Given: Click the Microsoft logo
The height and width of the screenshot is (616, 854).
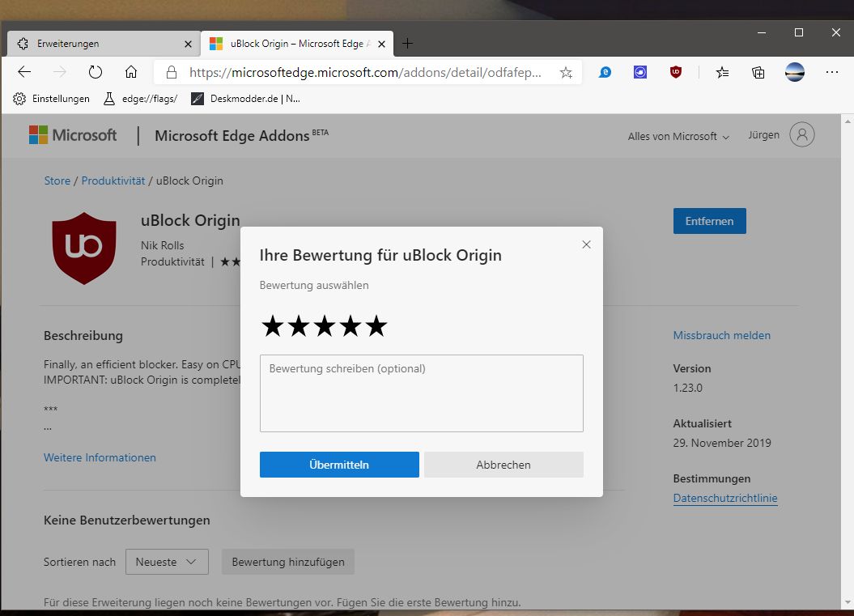Looking at the screenshot, I should point(72,135).
